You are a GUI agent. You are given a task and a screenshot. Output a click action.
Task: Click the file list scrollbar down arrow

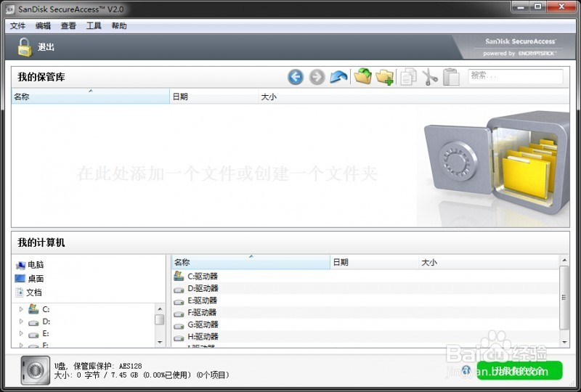[x=564, y=343]
